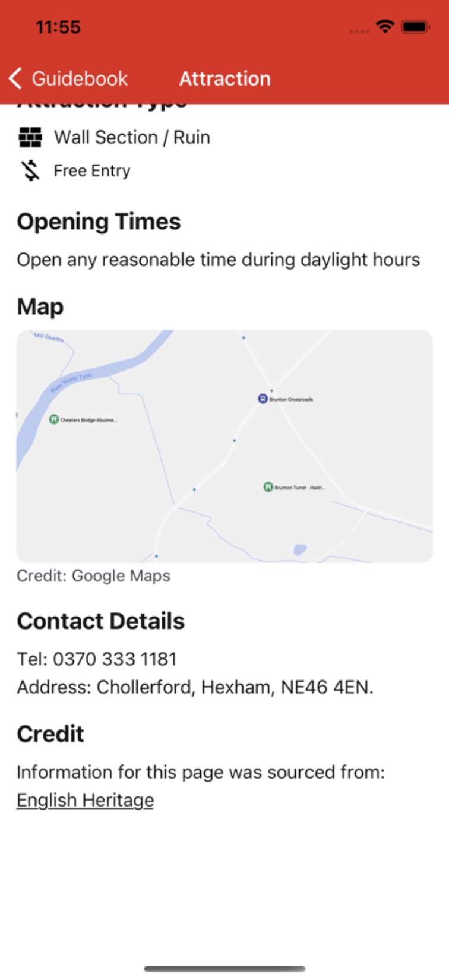
Task: Tap the no-fee dollar icon
Action: [x=30, y=171]
